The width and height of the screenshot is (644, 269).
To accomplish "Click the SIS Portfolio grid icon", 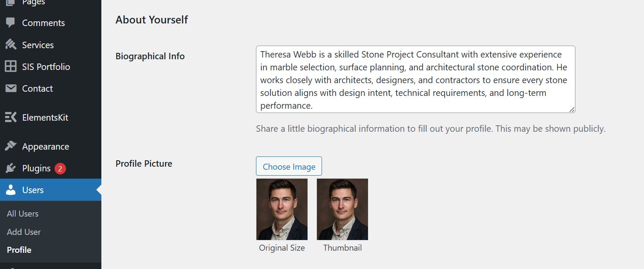I will [11, 67].
